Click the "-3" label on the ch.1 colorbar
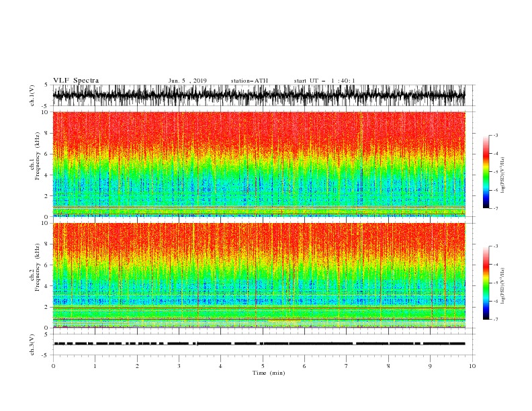The width and height of the screenshot is (532, 411). tap(495, 135)
